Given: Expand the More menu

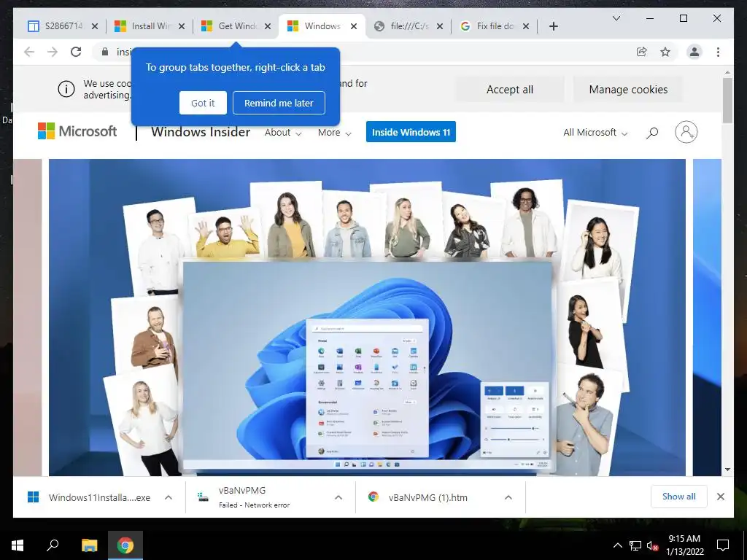Looking at the screenshot, I should [334, 133].
